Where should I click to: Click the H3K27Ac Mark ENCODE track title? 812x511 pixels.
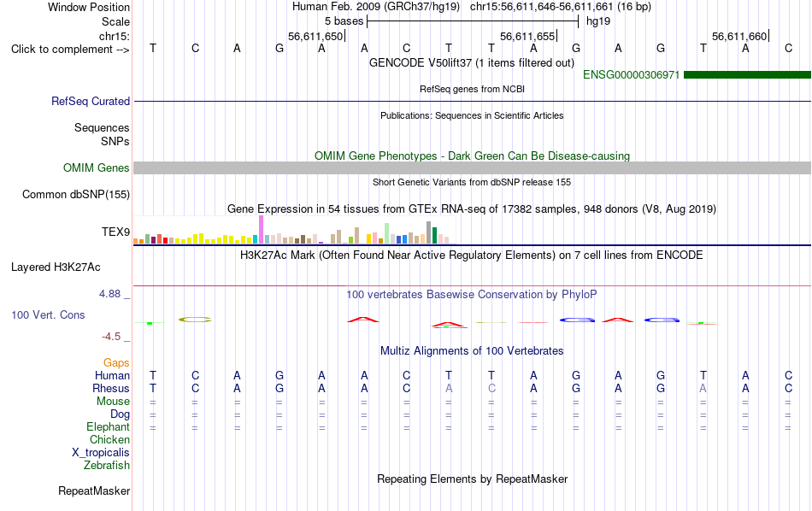click(x=472, y=255)
